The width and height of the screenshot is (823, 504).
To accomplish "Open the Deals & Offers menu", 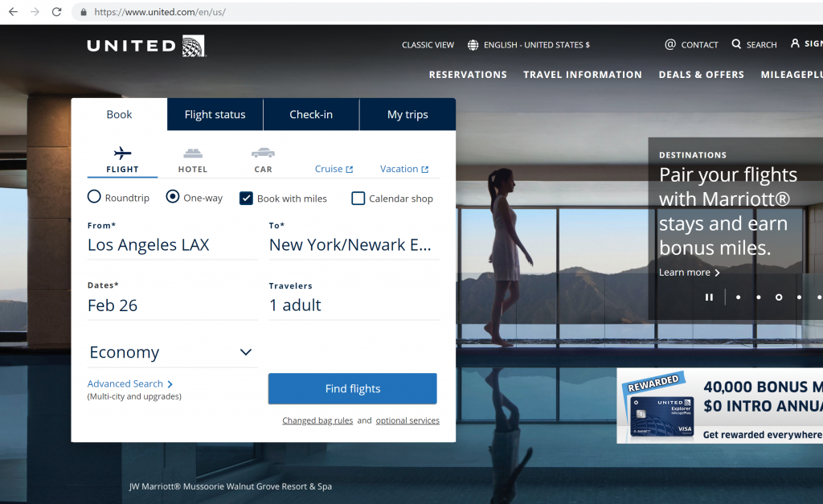I will click(702, 75).
